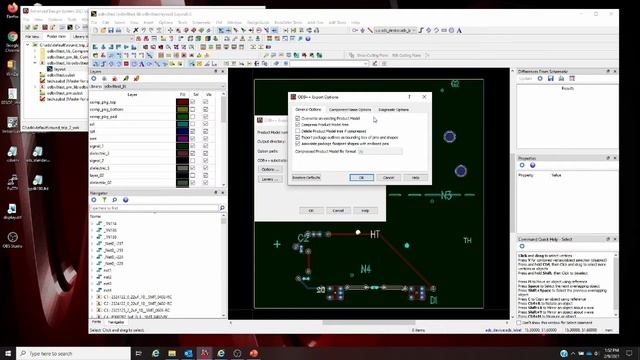Open Windows Start menu
The width and height of the screenshot is (640, 360).
(x=8, y=353)
